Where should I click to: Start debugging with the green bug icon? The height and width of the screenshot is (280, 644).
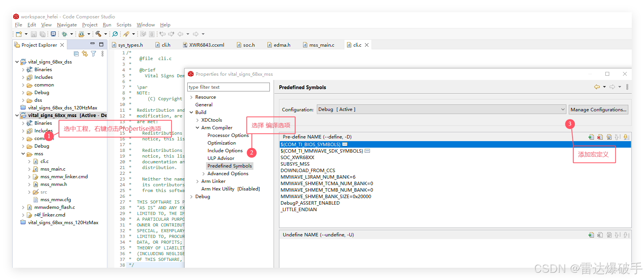click(65, 34)
